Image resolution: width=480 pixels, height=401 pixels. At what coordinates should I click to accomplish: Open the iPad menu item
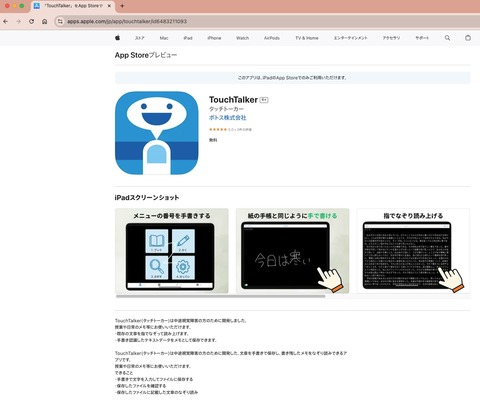pos(188,38)
